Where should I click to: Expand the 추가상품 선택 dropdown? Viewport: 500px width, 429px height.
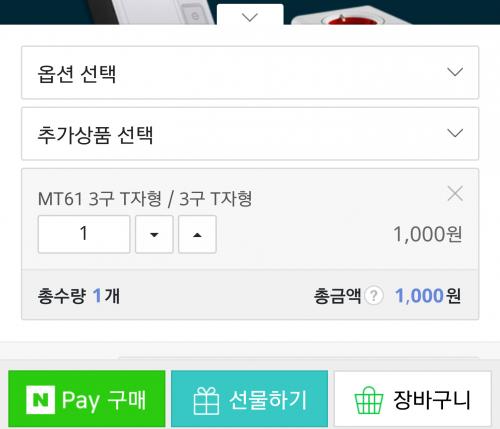pos(250,134)
